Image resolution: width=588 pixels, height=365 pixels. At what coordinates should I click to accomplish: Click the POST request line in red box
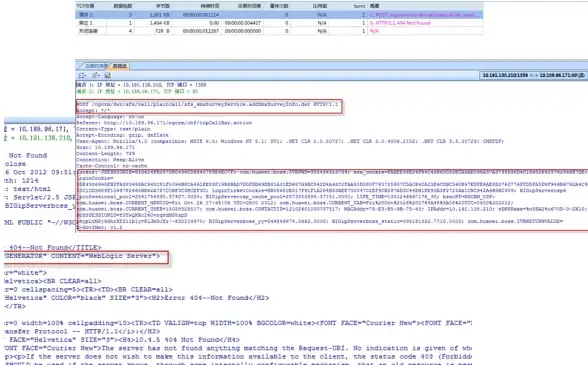pos(207,104)
